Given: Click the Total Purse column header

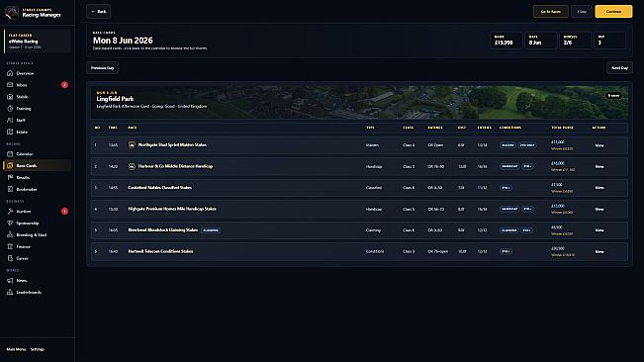Looking at the screenshot, I should pyautogui.click(x=562, y=128).
